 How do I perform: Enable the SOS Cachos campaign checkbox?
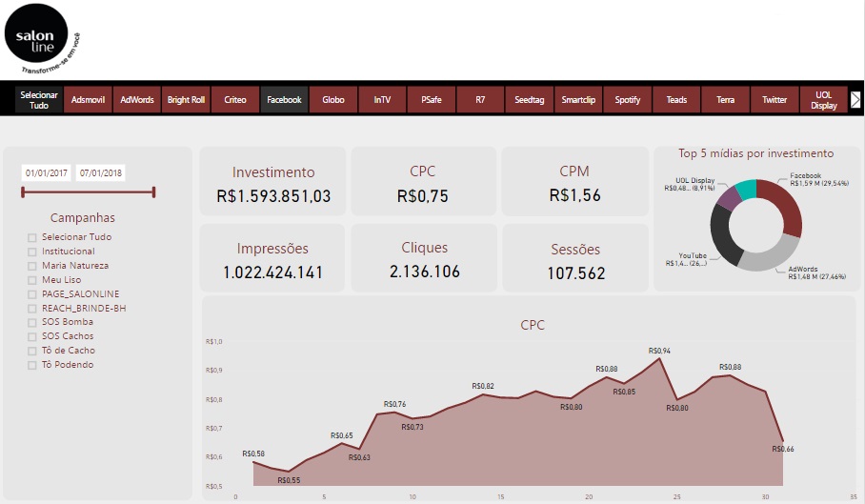(32, 337)
